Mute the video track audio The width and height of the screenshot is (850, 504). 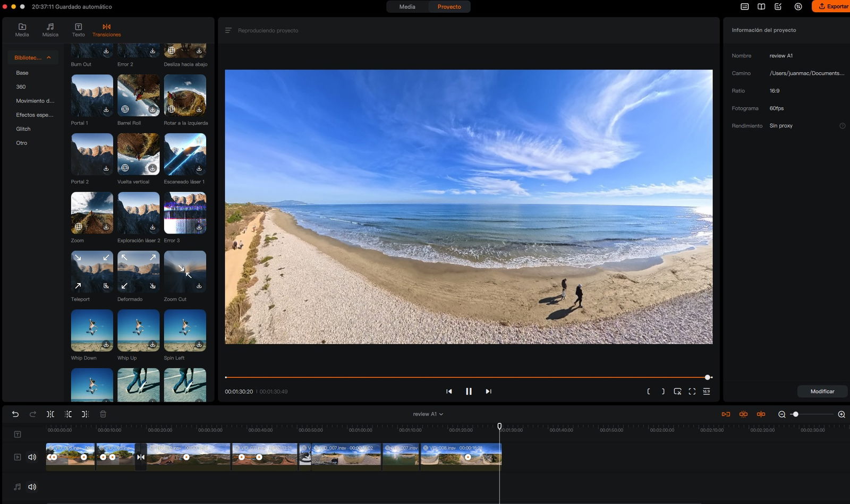[x=32, y=457]
